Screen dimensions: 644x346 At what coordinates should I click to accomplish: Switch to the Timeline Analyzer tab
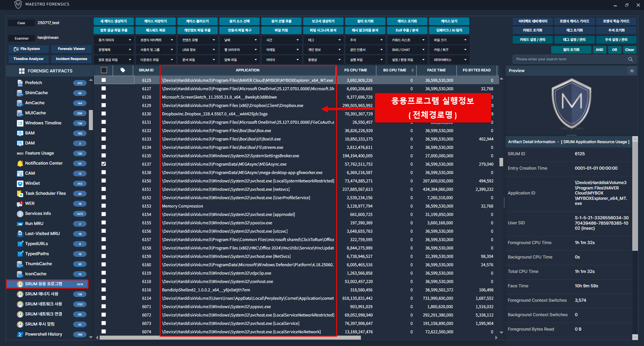point(29,59)
